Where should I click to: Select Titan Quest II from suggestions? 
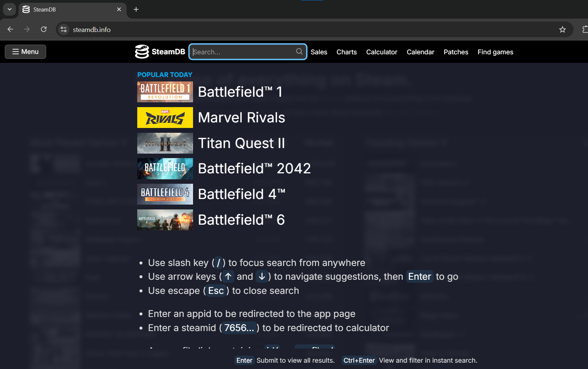pos(241,143)
